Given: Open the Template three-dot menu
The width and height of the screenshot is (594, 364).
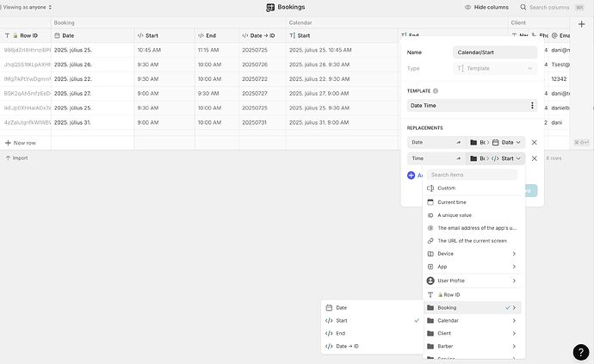Looking at the screenshot, I should [532, 105].
